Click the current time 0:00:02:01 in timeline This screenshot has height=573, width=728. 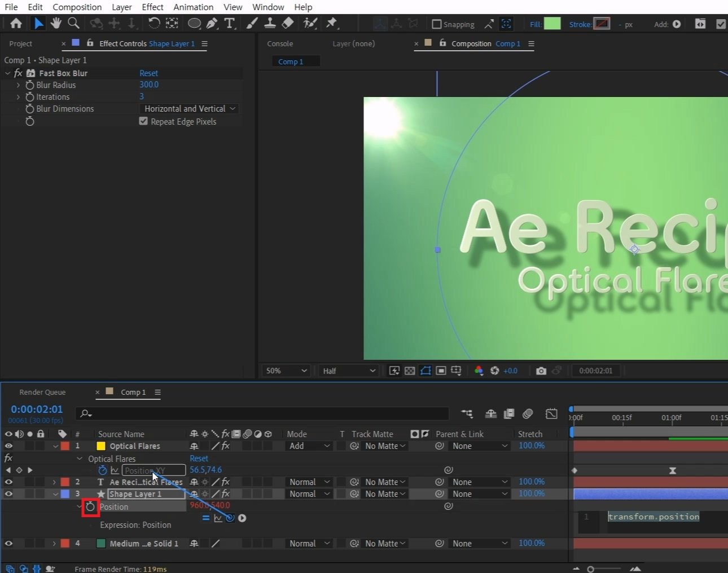(x=37, y=409)
